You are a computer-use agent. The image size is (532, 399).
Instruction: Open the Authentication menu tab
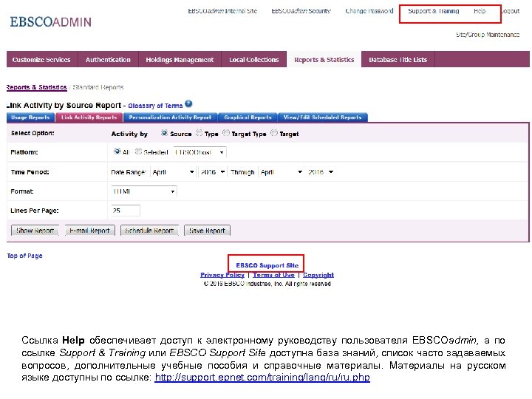[108, 59]
